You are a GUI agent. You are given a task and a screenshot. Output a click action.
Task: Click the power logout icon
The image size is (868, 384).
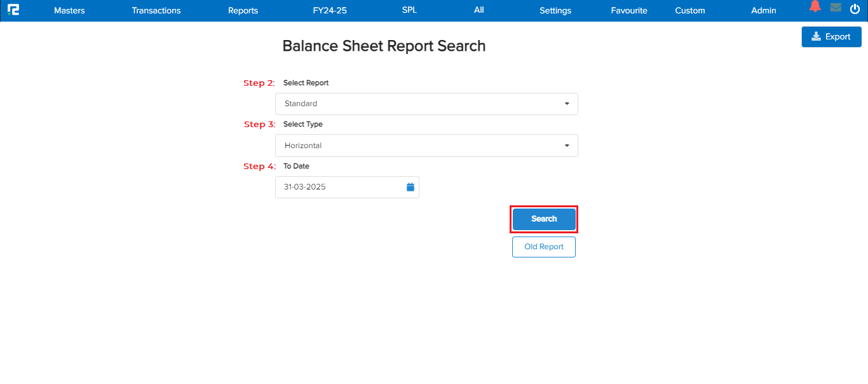coord(855,9)
